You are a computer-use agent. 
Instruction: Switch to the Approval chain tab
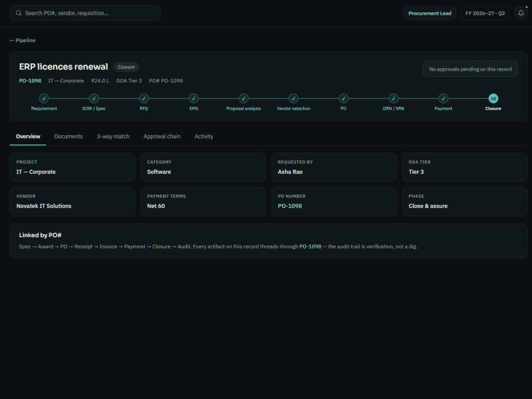pos(162,136)
